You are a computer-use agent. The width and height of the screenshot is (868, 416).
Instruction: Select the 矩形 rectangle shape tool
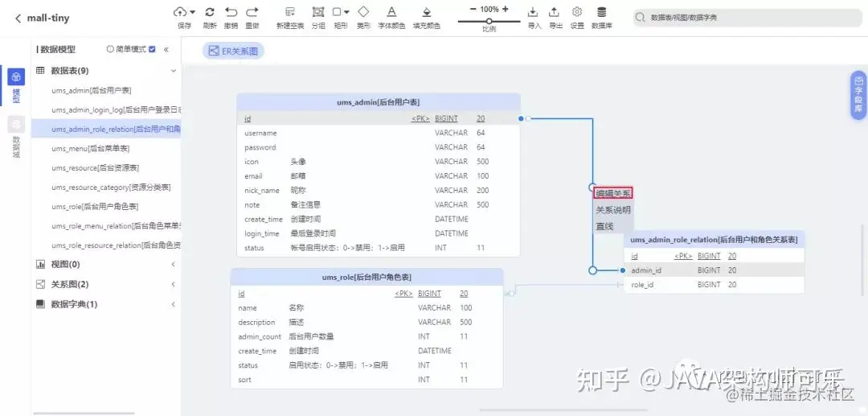pos(337,11)
